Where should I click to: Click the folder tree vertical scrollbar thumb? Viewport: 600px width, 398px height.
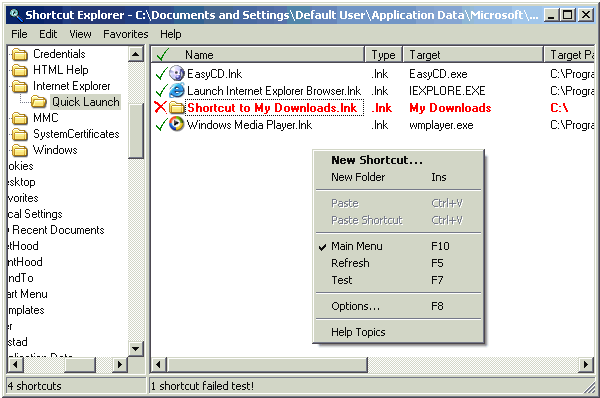136,131
